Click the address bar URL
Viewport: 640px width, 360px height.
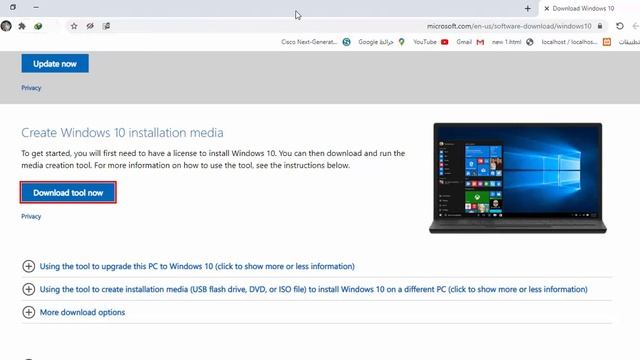tap(509, 26)
